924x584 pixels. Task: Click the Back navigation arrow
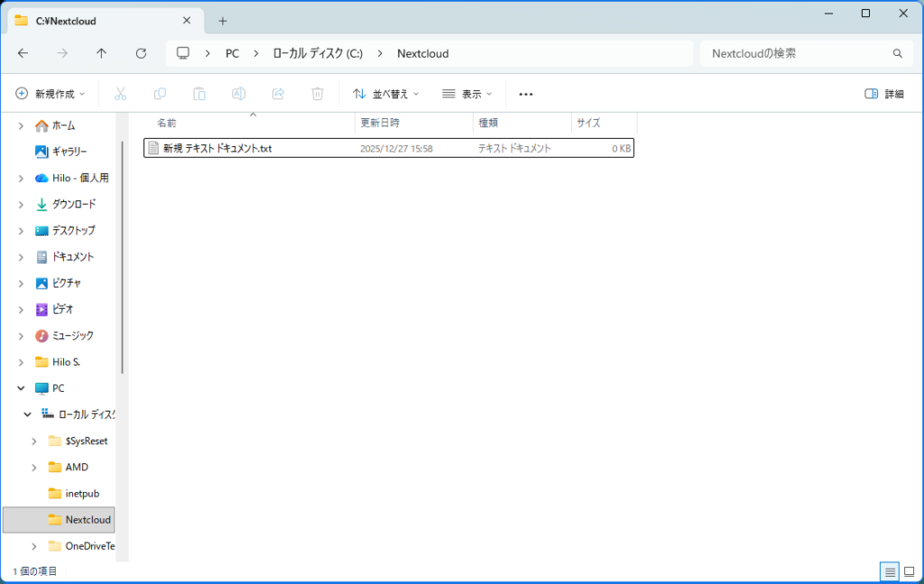pyautogui.click(x=23, y=53)
